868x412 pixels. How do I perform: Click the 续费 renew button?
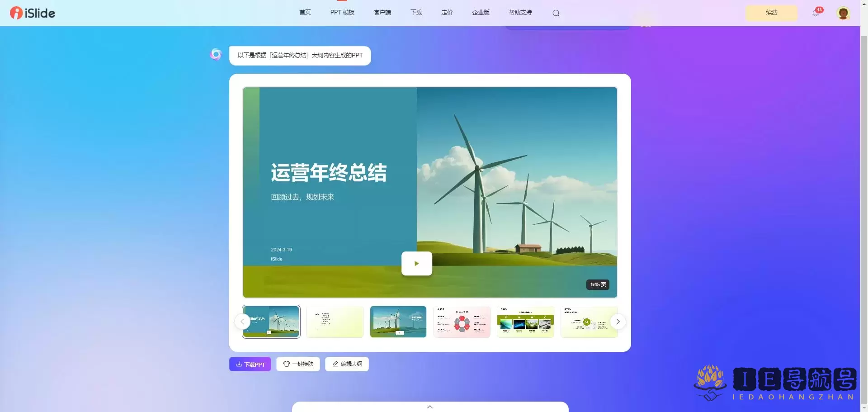point(771,13)
